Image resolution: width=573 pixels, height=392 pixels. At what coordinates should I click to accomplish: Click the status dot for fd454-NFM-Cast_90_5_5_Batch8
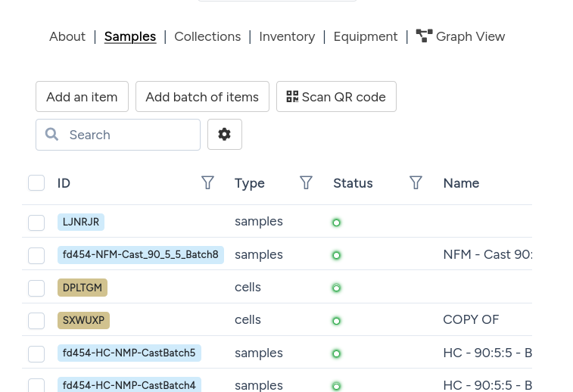pyautogui.click(x=336, y=255)
